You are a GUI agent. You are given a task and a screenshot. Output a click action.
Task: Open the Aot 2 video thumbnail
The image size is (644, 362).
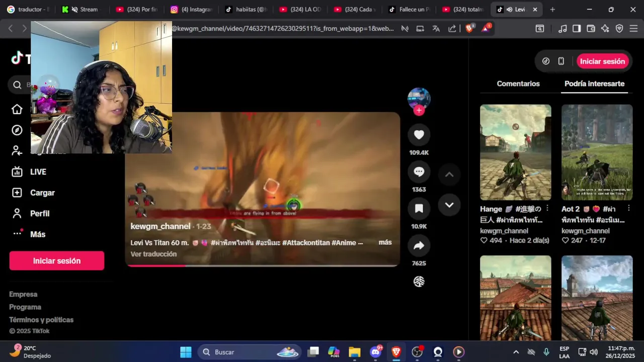tap(597, 152)
